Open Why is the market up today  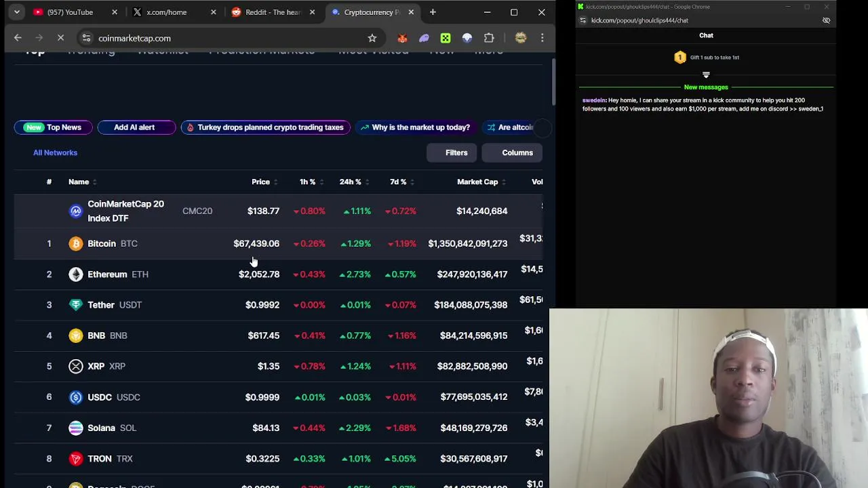416,127
